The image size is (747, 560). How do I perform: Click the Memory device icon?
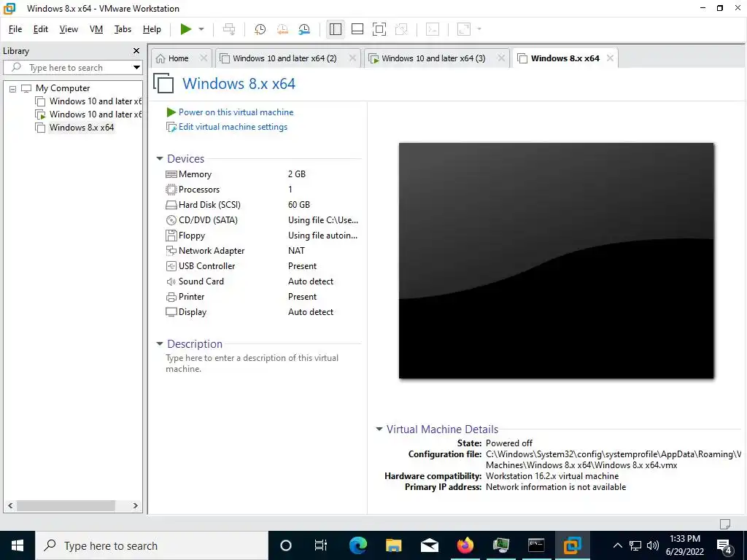[x=171, y=174]
